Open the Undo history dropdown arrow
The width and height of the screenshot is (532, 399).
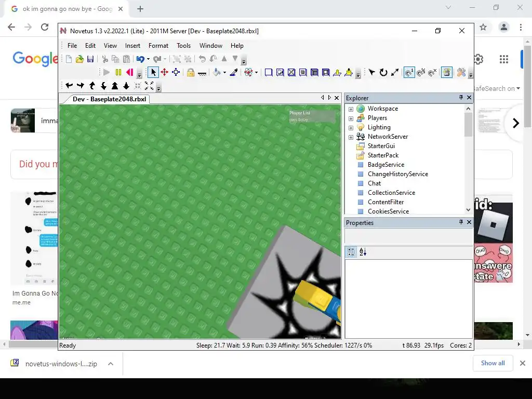(x=148, y=59)
